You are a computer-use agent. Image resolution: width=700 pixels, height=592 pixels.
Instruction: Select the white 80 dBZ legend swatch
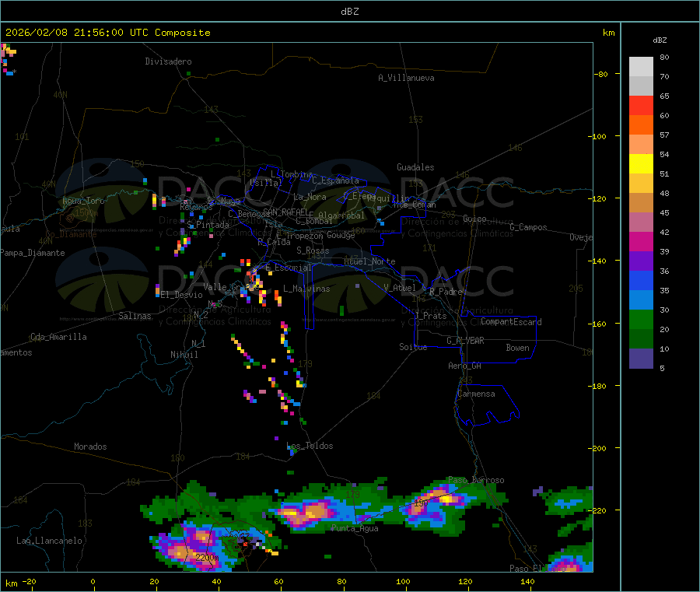[641, 67]
